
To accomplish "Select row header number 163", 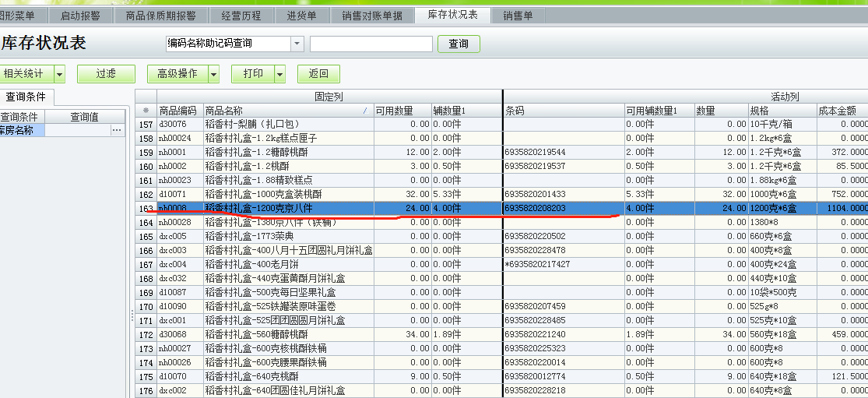I will (146, 208).
